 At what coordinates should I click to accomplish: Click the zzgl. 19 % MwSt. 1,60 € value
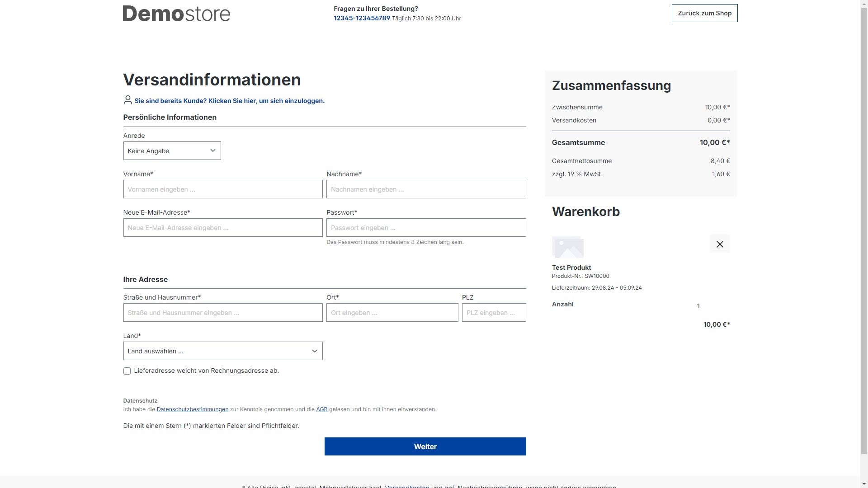coord(721,174)
